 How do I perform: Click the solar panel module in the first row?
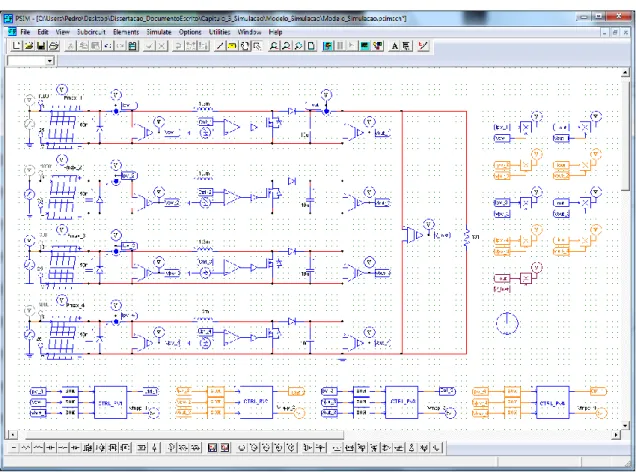pos(63,127)
